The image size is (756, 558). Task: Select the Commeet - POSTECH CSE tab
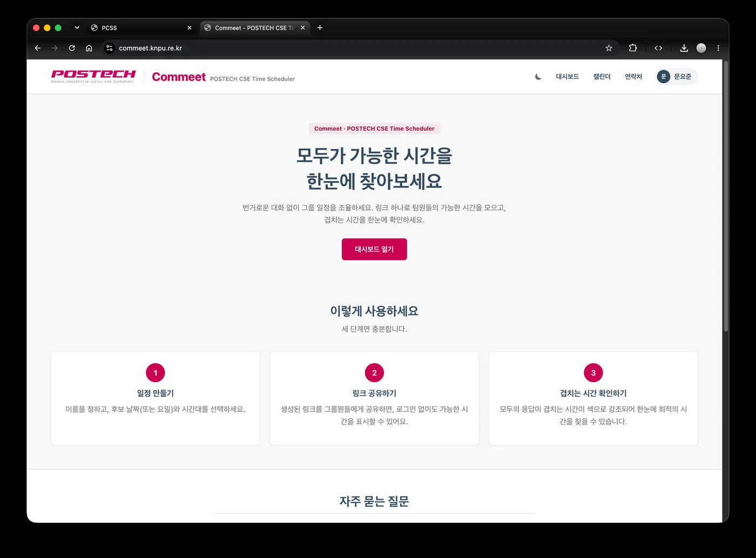[255, 28]
